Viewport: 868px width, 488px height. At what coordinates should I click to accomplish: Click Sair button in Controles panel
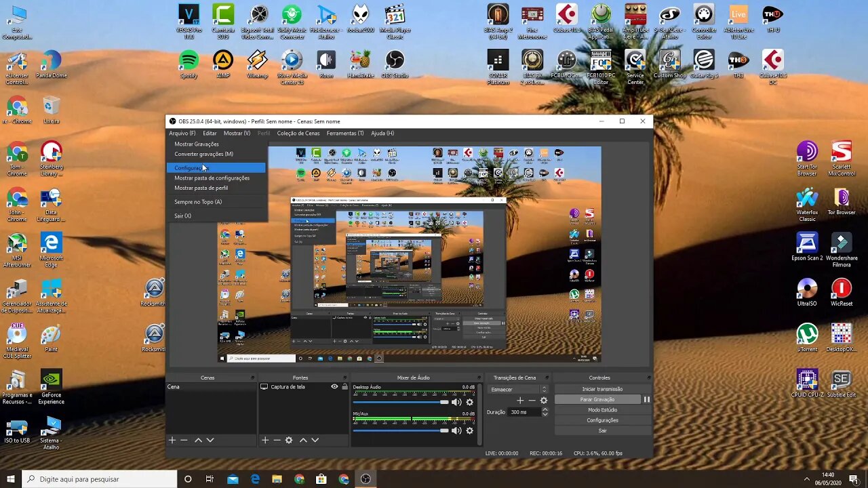(602, 430)
